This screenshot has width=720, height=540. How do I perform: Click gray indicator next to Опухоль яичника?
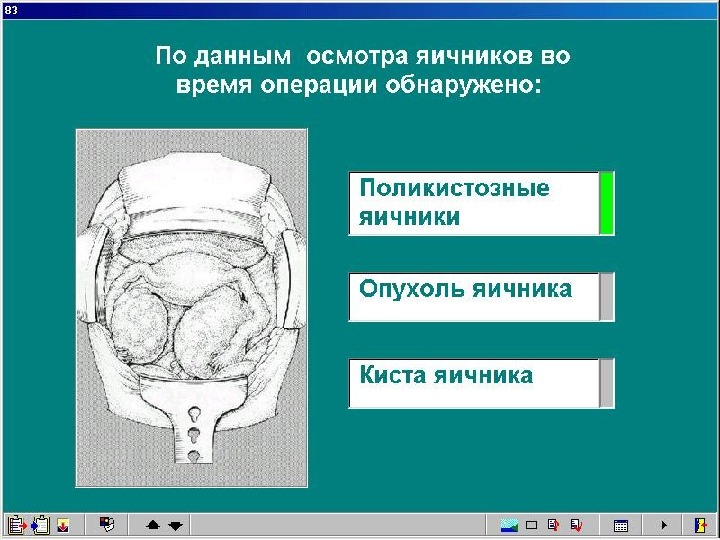[607, 297]
